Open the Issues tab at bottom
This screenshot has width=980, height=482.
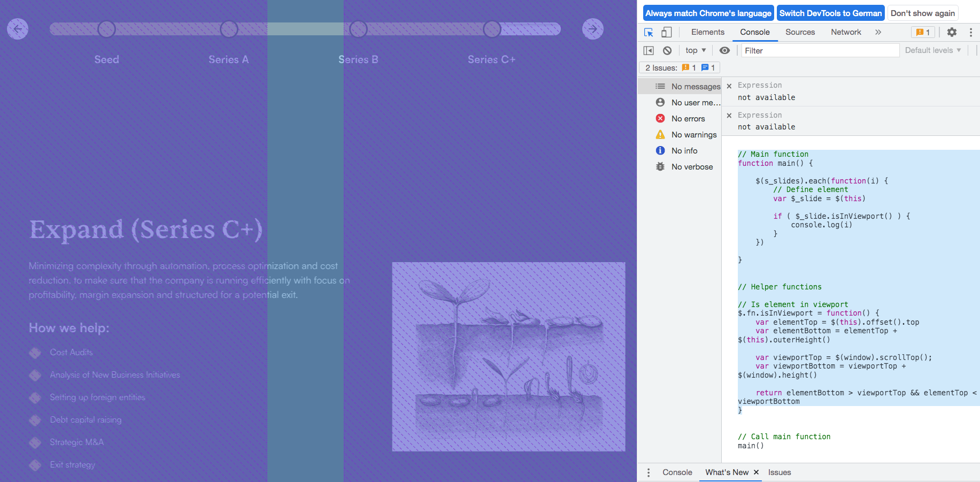click(x=779, y=472)
